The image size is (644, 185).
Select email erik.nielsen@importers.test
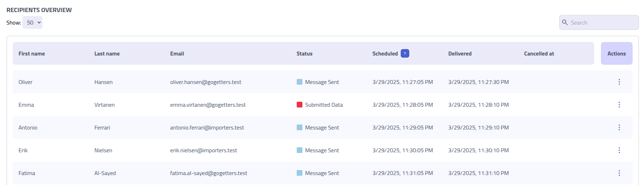203,150
